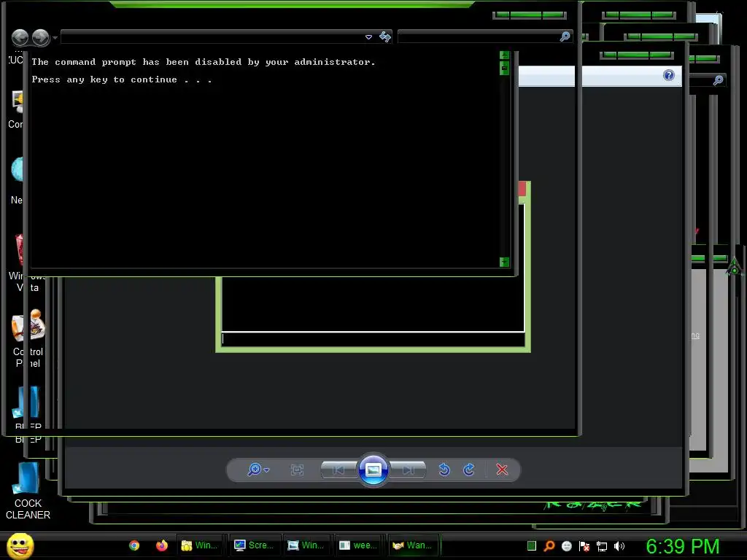Viewport: 747px width, 560px height.
Task: Click the command prompt scrollbar thumb
Action: 505,68
